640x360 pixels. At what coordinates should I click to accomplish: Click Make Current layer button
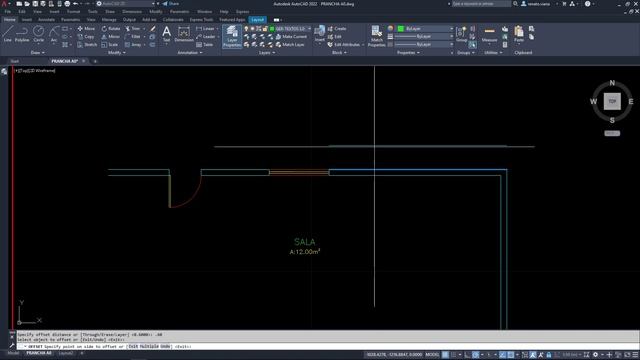pyautogui.click(x=291, y=37)
